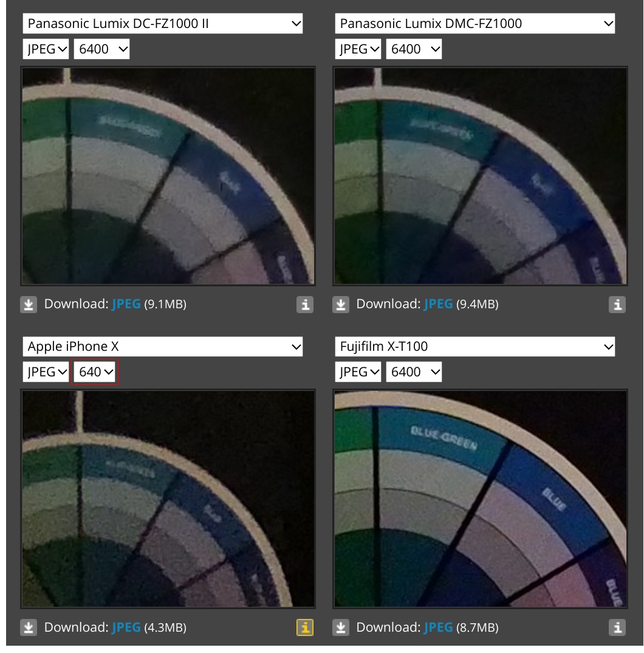Download the 8.7MB JPEG file
This screenshot has width=644, height=653.
tap(438, 627)
